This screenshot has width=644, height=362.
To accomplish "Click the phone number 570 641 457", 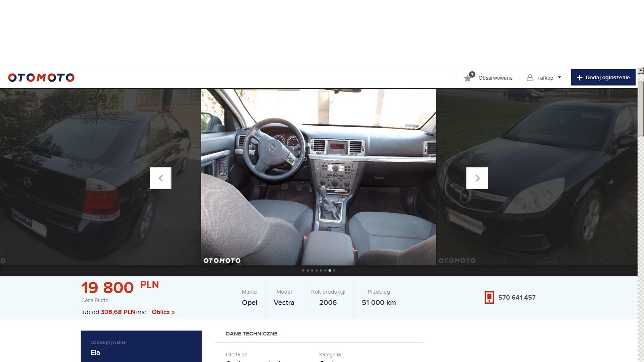I will 517,298.
